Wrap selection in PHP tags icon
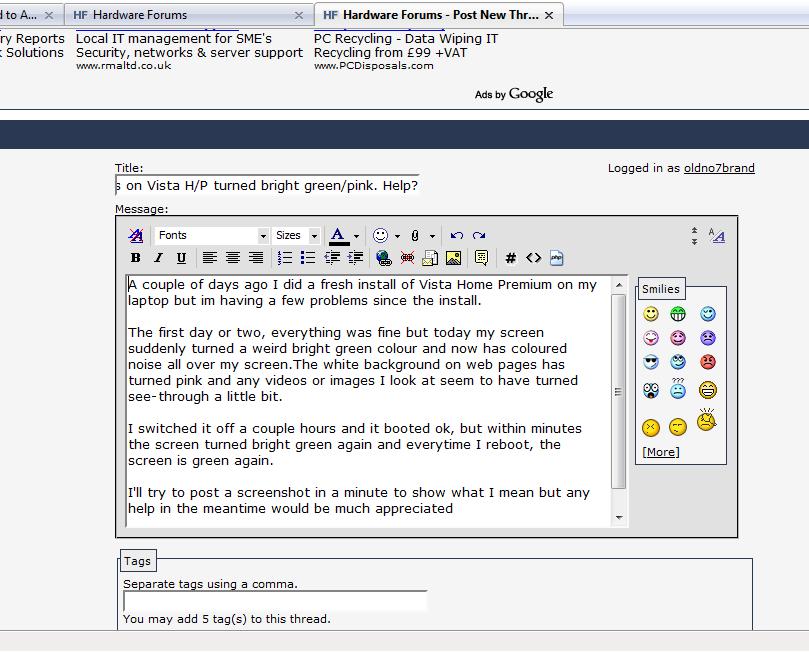This screenshot has height=652, width=809. tap(556, 258)
